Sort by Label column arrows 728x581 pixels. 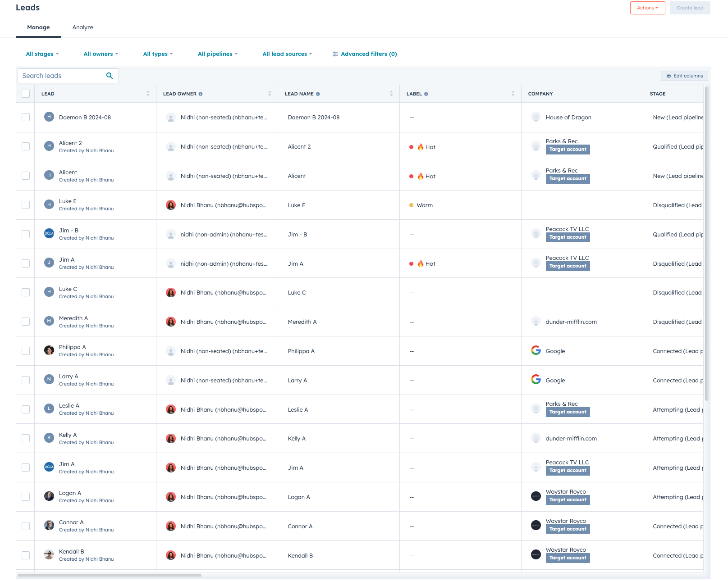(513, 94)
